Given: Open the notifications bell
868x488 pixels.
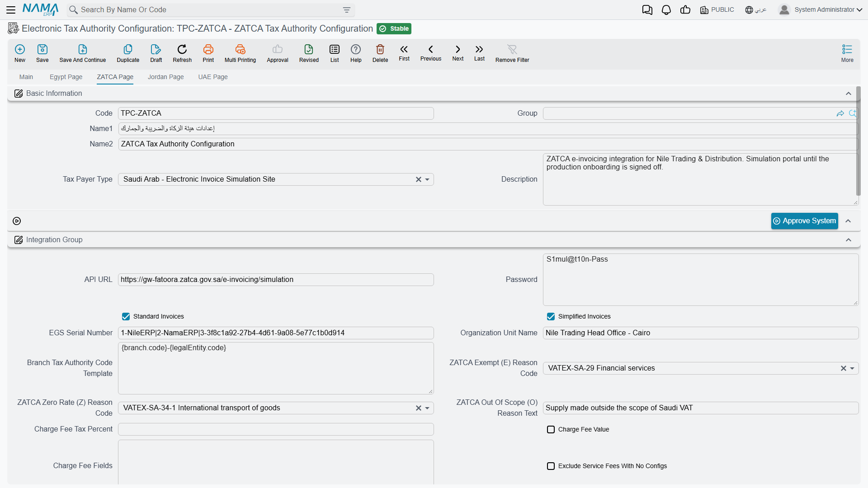Looking at the screenshot, I should pyautogui.click(x=666, y=10).
